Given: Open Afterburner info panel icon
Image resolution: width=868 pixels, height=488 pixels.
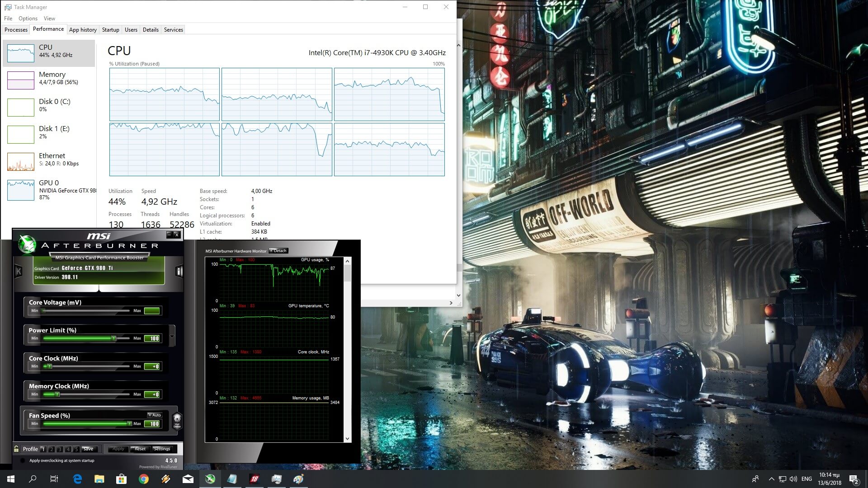Looking at the screenshot, I should pos(179,271).
